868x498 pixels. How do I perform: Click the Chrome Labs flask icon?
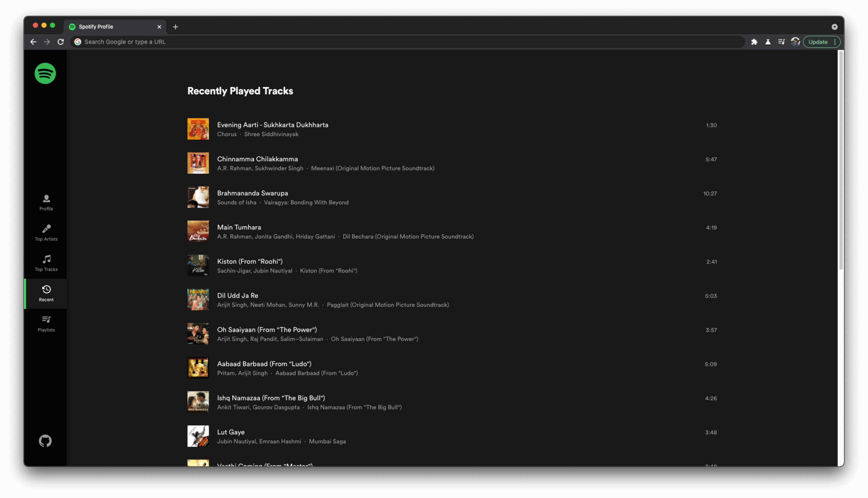[768, 42]
